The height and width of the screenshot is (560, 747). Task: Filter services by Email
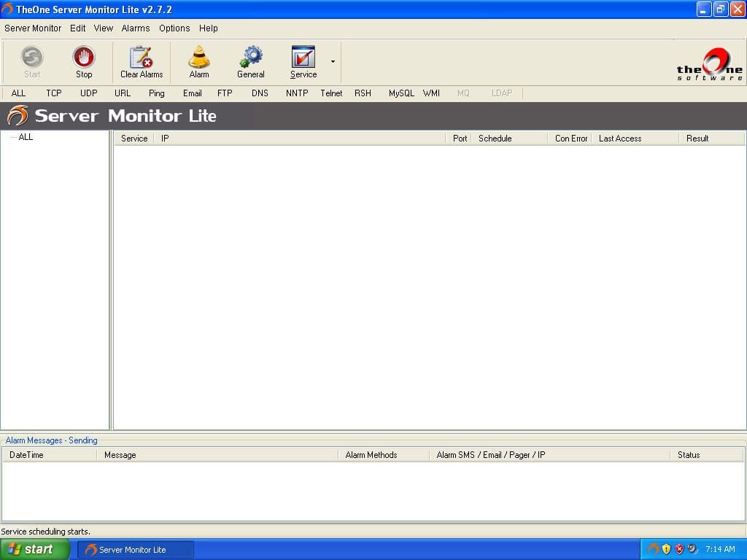(x=193, y=93)
